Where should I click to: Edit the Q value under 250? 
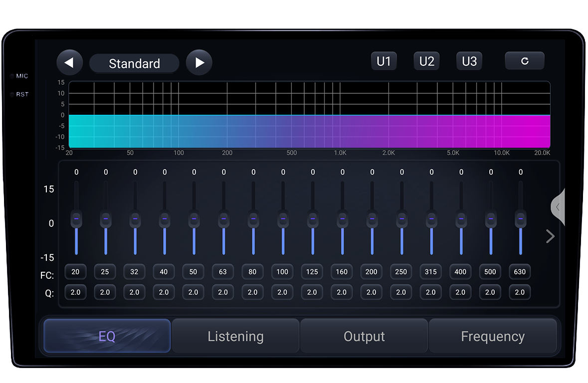401,292
